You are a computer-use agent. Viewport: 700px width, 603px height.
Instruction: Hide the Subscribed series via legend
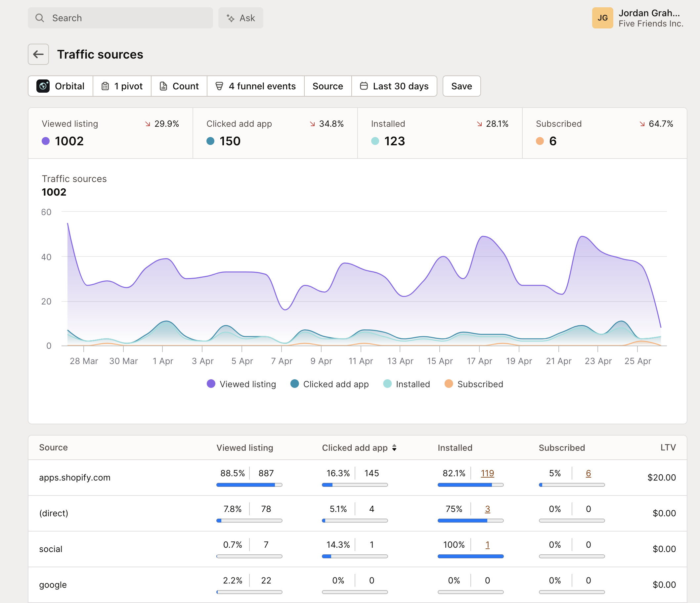474,384
